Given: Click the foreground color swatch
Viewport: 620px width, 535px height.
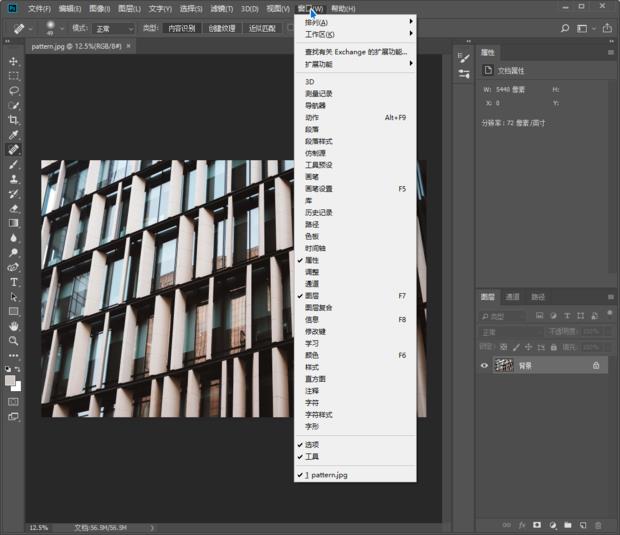Looking at the screenshot, I should pyautogui.click(x=11, y=381).
